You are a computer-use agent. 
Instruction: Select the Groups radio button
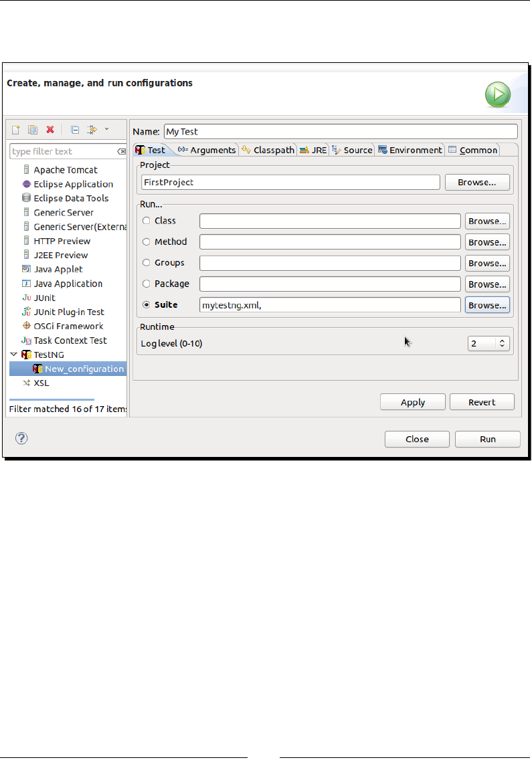tap(146, 263)
